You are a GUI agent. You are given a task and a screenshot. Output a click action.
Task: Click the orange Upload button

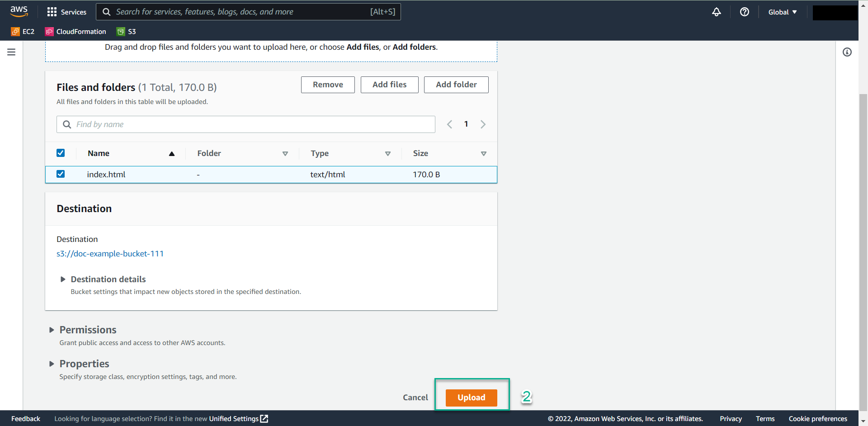point(471,398)
